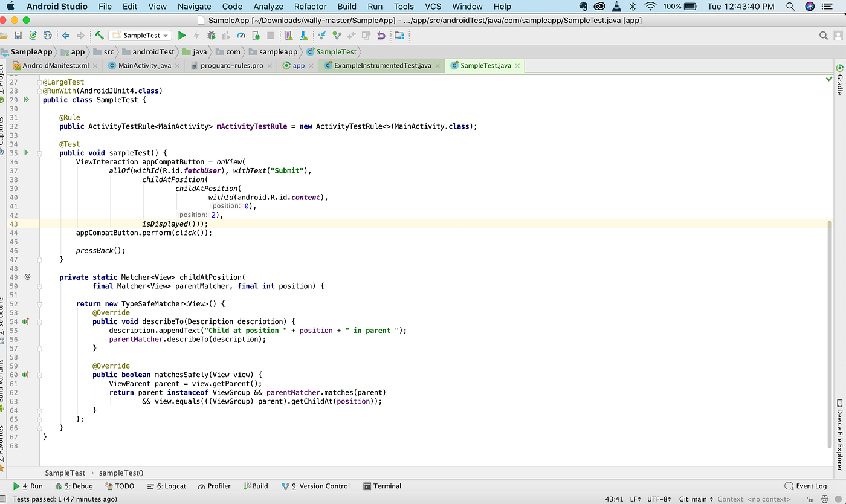Viewport: 846px width, 504px height.
Task: Click the hammer Make Project icon
Action: pos(99,36)
